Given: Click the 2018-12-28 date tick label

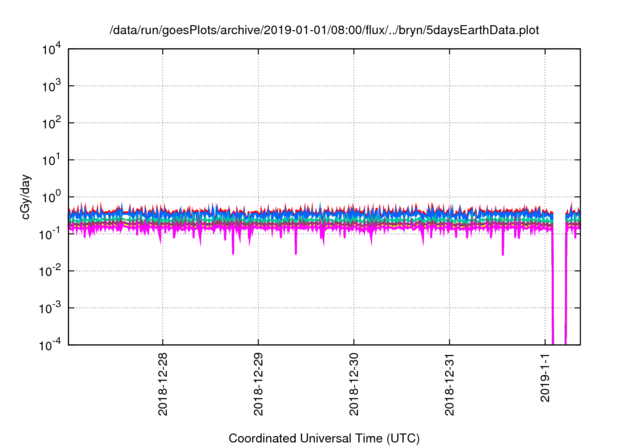Looking at the screenshot, I should (x=162, y=384).
